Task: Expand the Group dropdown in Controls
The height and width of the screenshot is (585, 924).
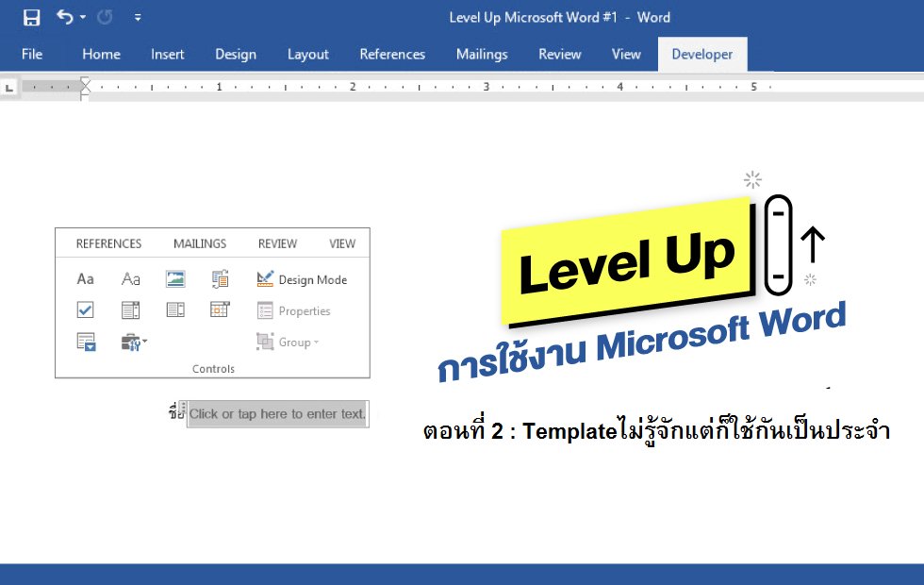Action: [288, 342]
